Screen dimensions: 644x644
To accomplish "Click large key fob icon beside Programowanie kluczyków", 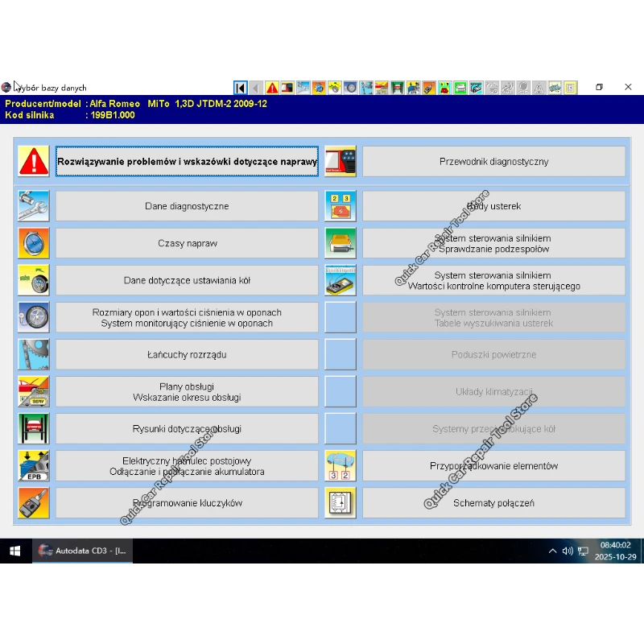I will [x=34, y=502].
